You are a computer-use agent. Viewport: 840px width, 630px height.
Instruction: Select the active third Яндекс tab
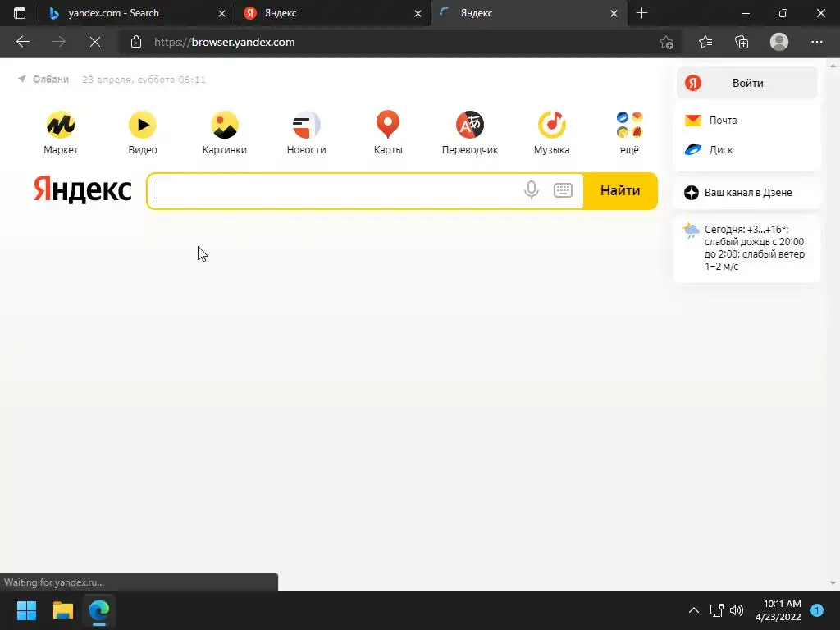click(x=527, y=13)
